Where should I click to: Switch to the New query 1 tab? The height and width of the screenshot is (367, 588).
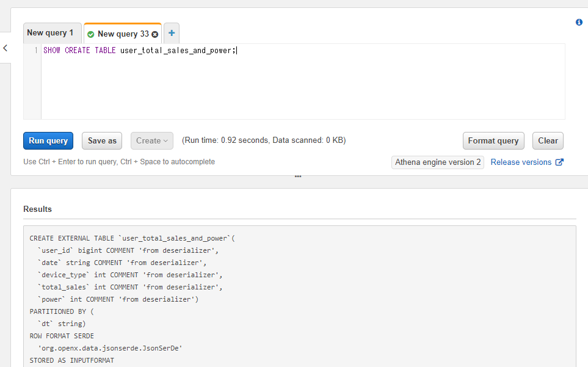click(x=52, y=34)
